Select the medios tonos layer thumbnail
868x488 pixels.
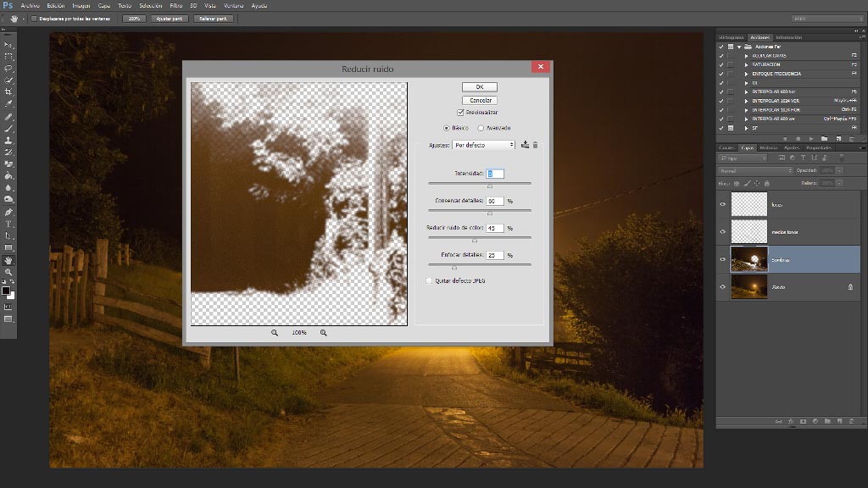749,232
